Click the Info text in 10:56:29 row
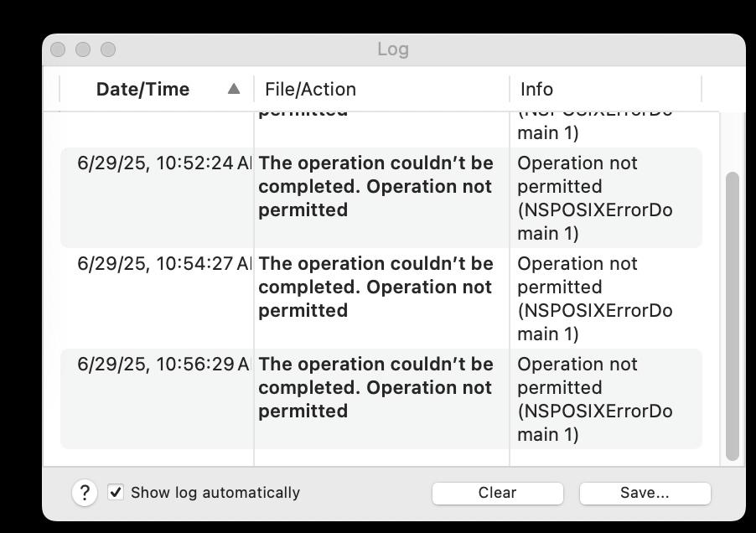 [x=595, y=399]
